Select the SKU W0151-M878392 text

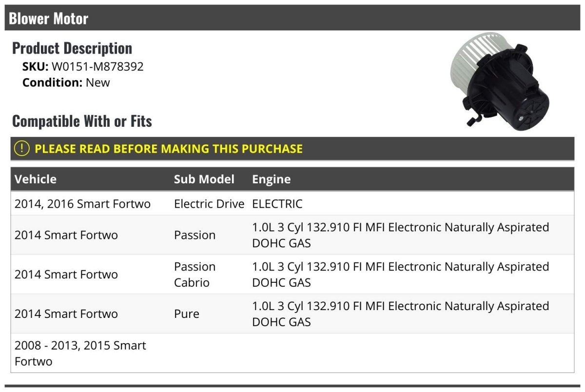click(x=83, y=66)
